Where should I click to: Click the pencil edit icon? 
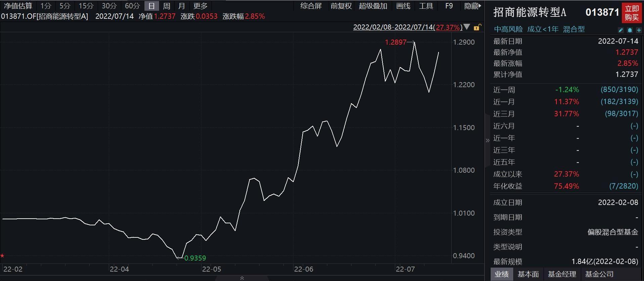(x=621, y=30)
